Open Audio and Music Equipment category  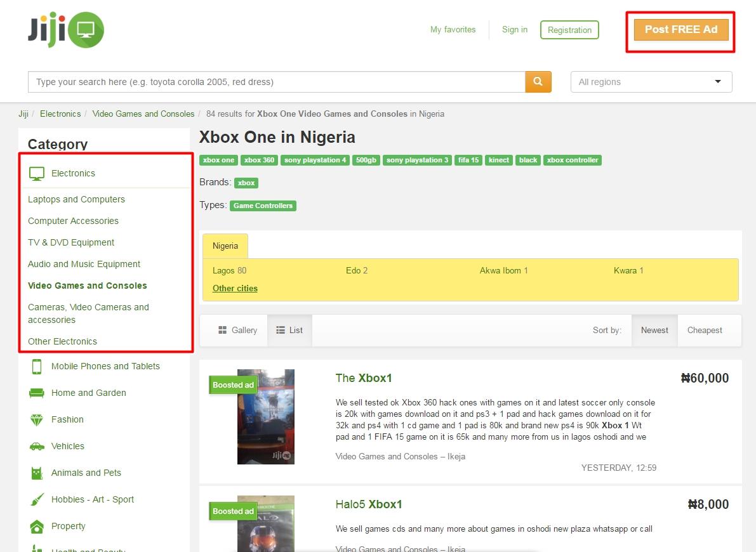pos(84,264)
